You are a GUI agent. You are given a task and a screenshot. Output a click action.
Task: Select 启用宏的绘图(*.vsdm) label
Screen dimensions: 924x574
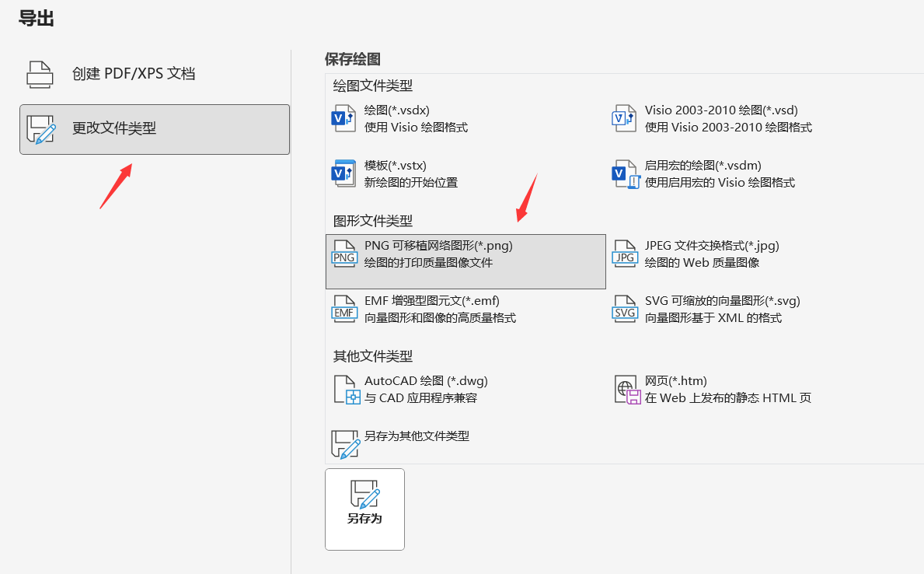coord(703,166)
